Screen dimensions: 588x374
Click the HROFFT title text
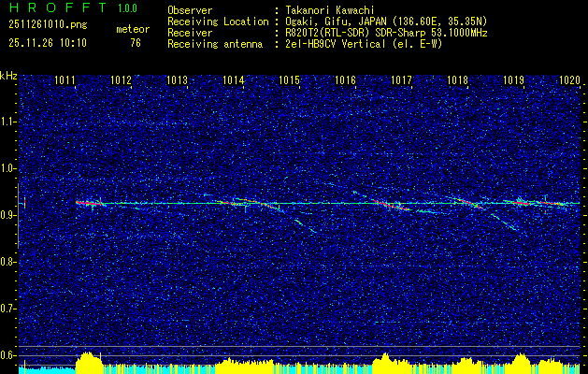[59, 7]
